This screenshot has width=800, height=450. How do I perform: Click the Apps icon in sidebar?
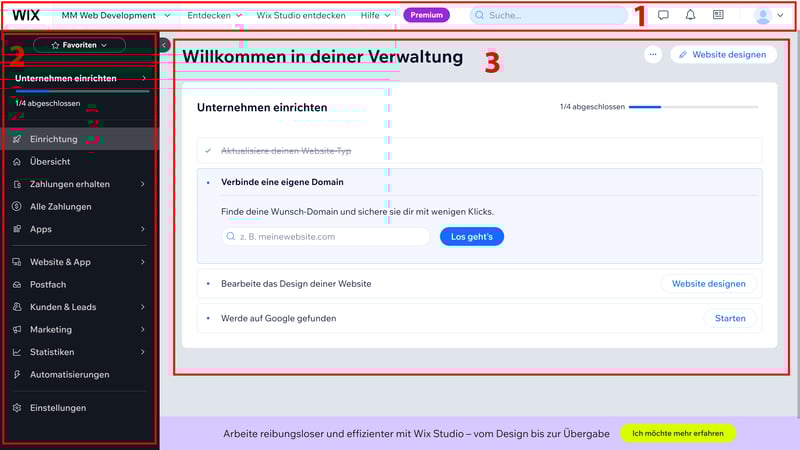click(17, 229)
